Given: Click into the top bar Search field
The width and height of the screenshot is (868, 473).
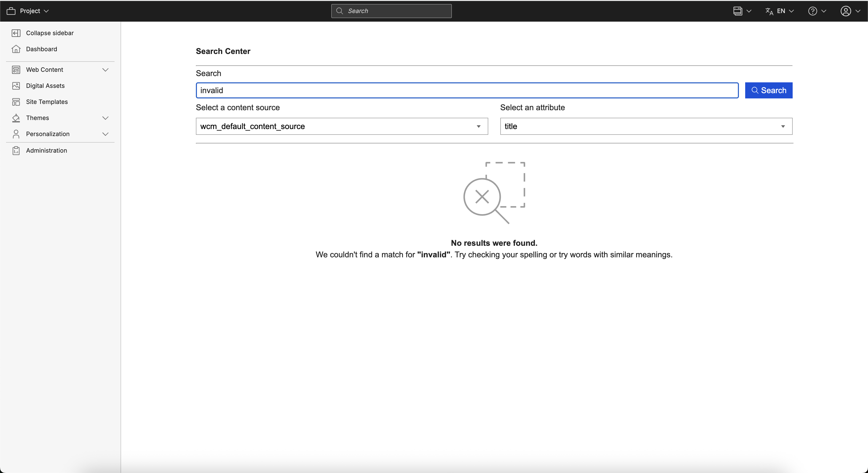Looking at the screenshot, I should 391,11.
